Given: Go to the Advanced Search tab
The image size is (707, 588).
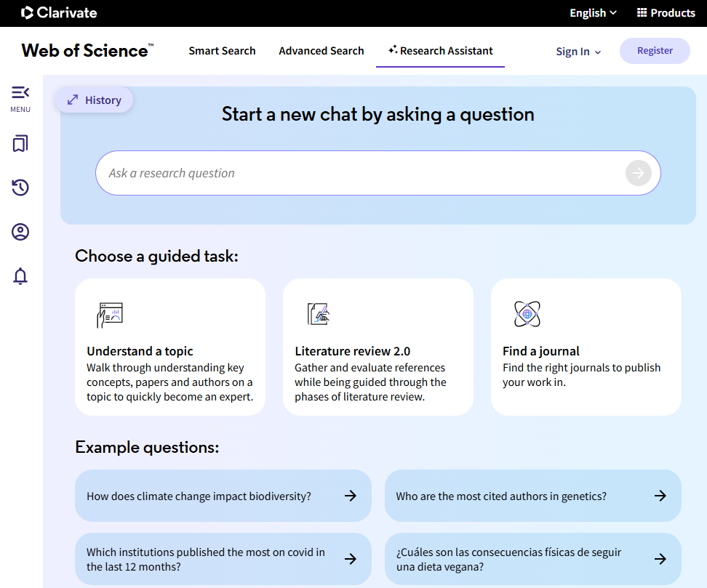Looking at the screenshot, I should 321,51.
